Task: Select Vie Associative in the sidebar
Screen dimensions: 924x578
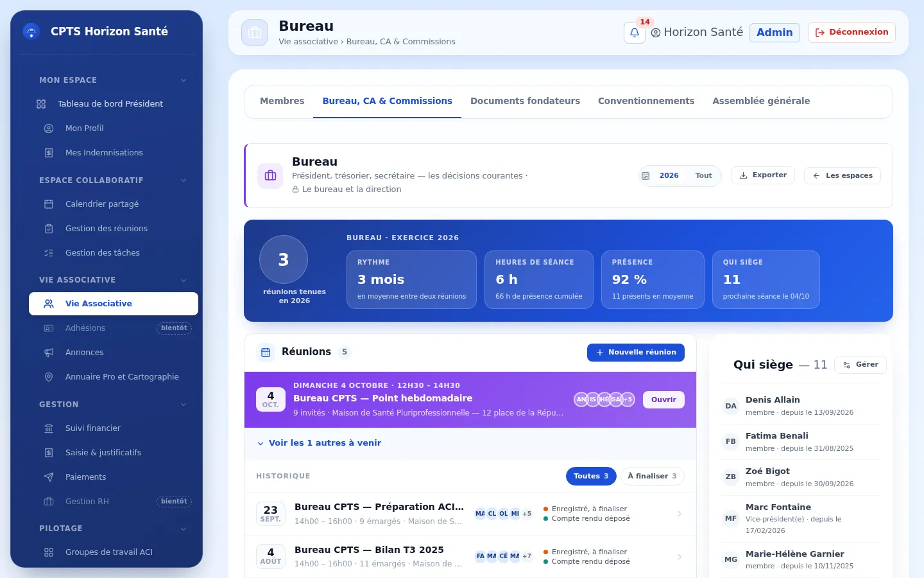Action: 114,304
